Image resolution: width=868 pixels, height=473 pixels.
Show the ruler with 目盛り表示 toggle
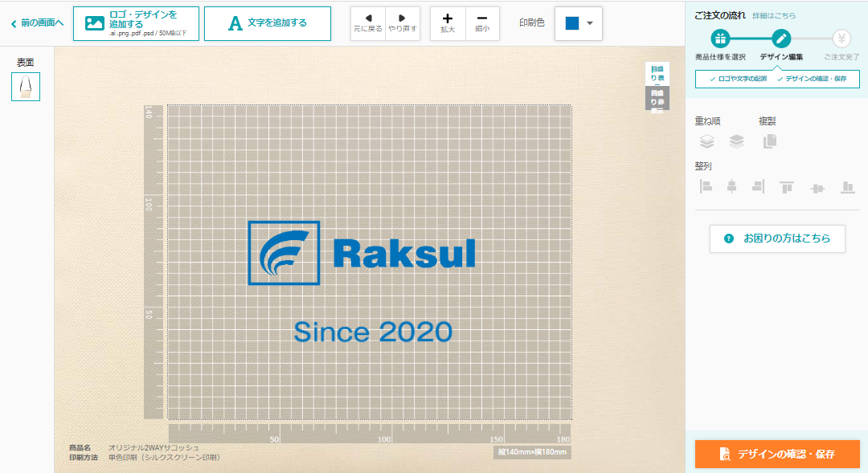(x=657, y=74)
